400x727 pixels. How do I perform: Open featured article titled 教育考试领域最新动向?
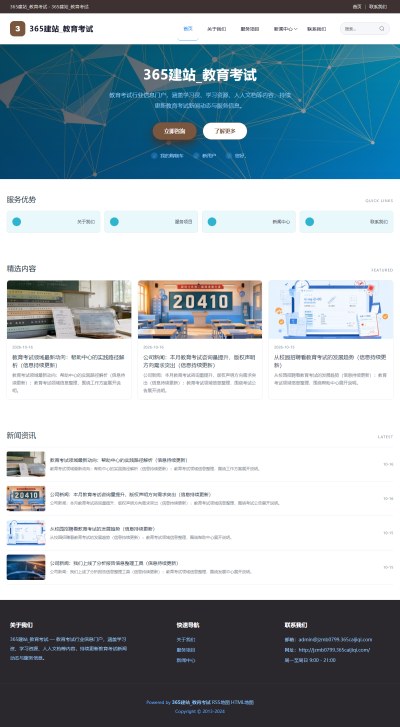68,361
